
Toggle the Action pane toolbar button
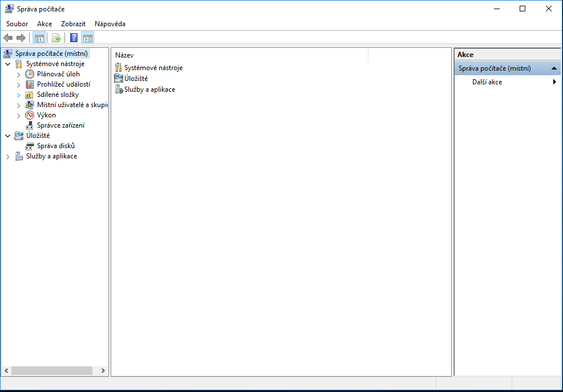pyautogui.click(x=87, y=38)
